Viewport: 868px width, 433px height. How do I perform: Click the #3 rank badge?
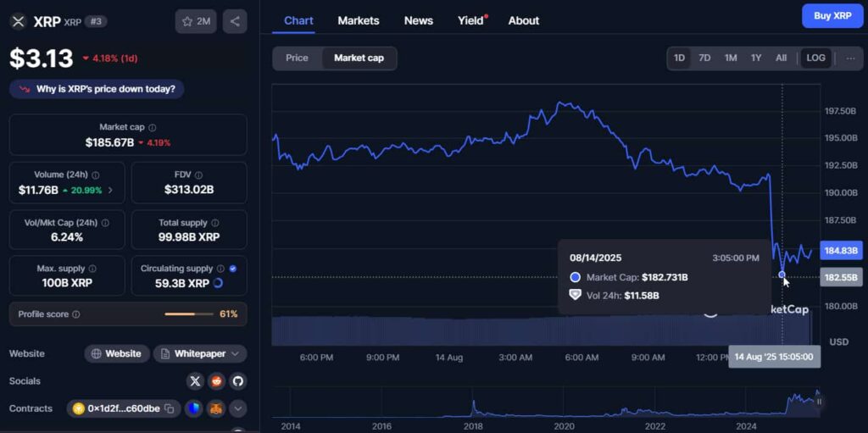coord(96,22)
